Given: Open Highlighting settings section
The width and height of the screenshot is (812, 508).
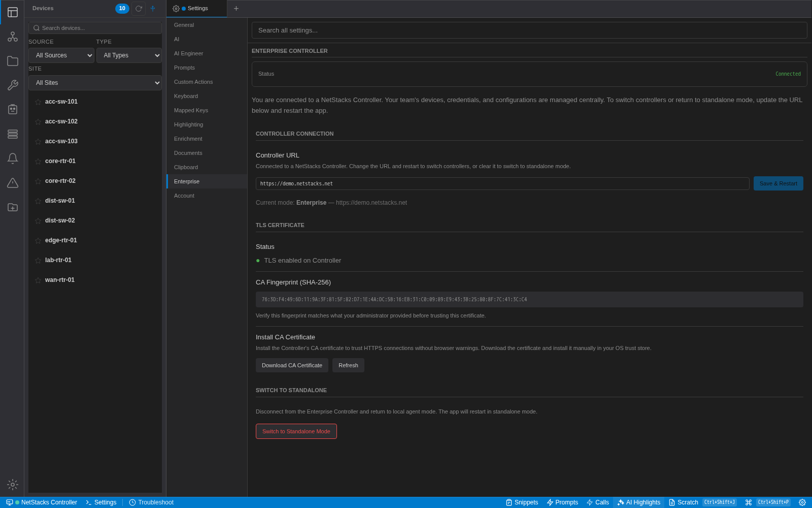Looking at the screenshot, I should 207,124.
